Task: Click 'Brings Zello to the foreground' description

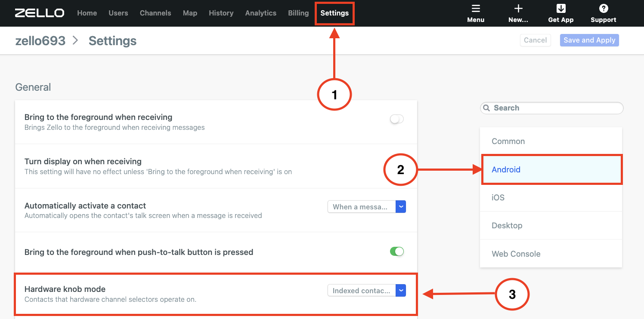Action: (x=115, y=127)
